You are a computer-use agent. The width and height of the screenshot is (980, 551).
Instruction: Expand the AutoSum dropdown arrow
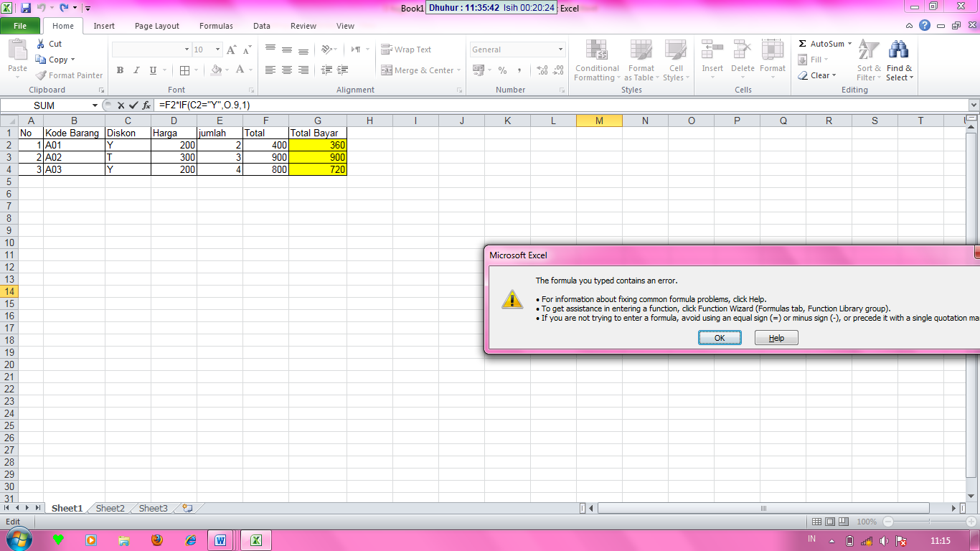[x=850, y=44]
